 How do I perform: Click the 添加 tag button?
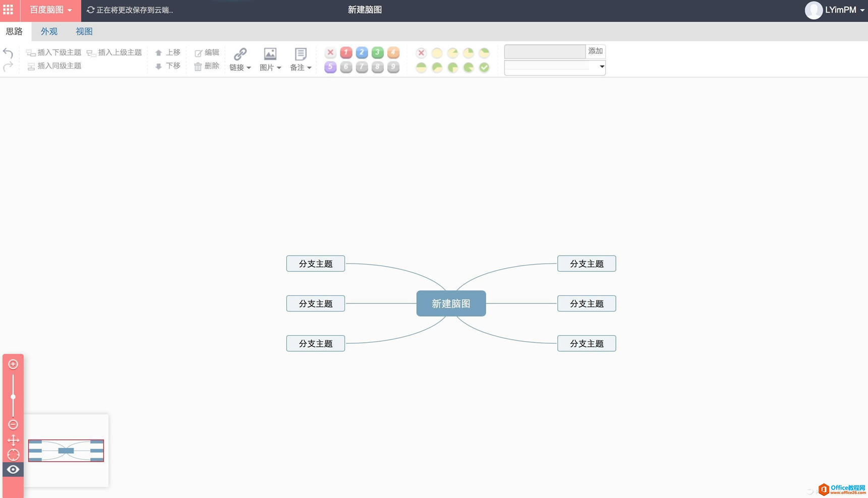tap(596, 51)
